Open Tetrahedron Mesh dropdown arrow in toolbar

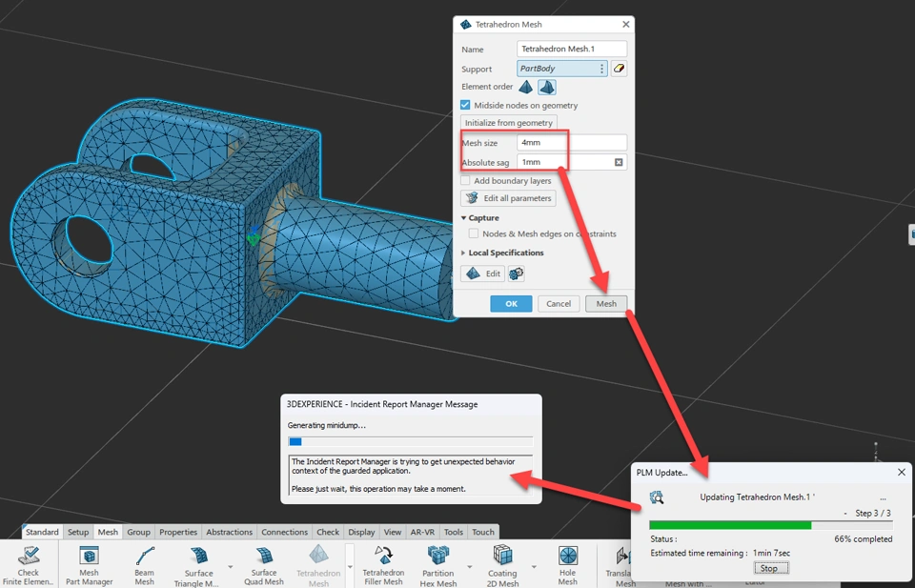point(350,567)
